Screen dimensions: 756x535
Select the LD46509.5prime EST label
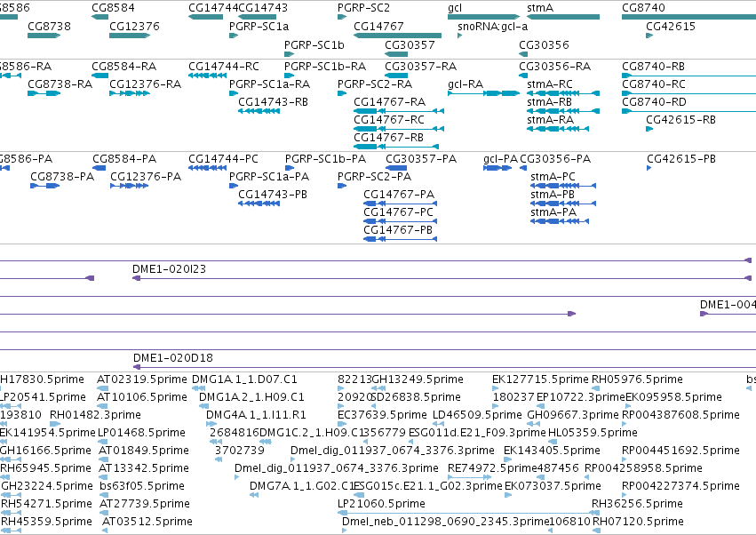click(x=477, y=415)
